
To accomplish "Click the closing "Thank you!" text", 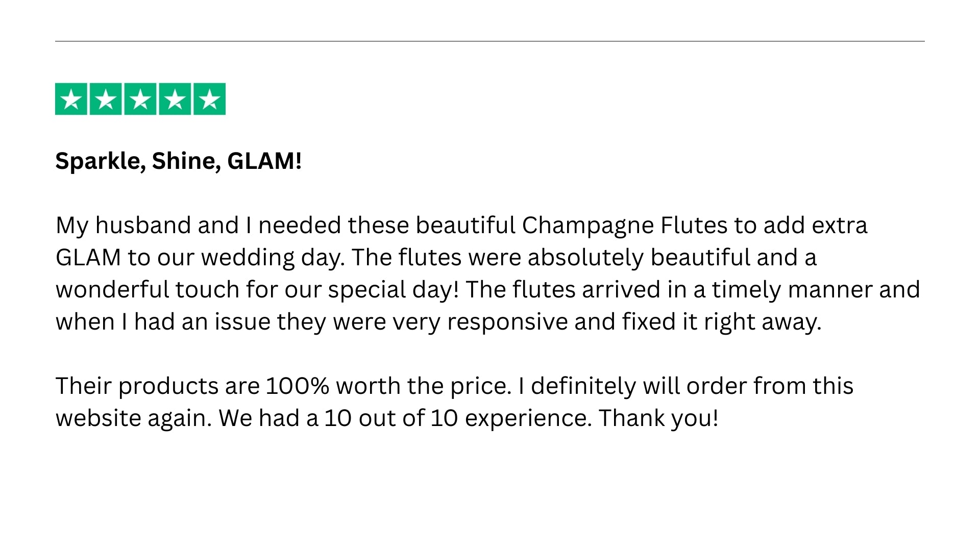I will tap(658, 418).
